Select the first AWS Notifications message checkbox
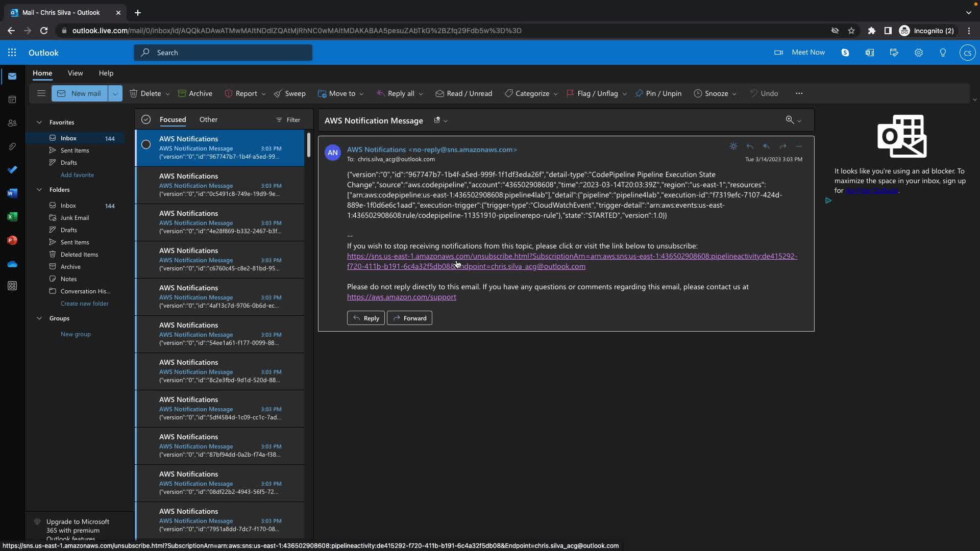This screenshot has width=980, height=551. [146, 145]
